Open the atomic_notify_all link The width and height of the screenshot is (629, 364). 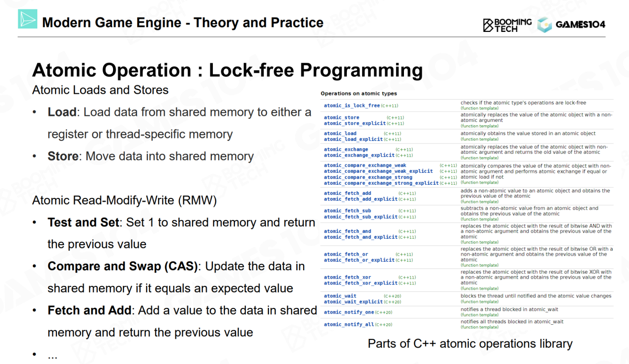point(349,325)
